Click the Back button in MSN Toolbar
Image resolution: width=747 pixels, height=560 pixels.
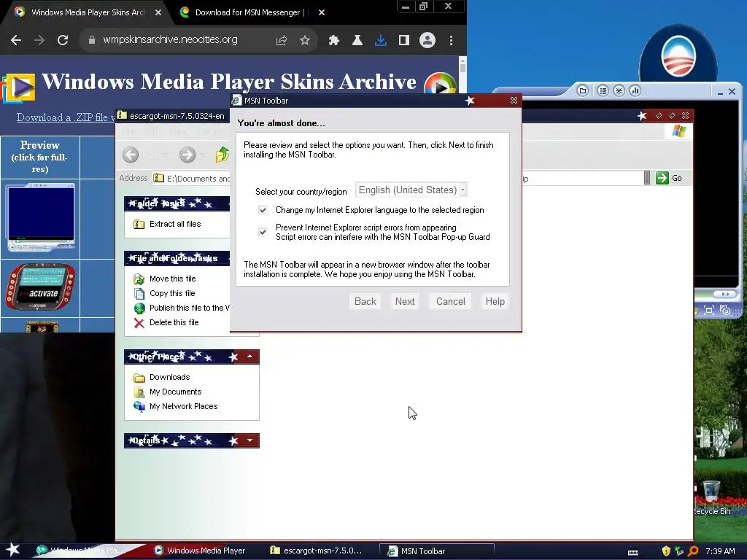click(365, 301)
